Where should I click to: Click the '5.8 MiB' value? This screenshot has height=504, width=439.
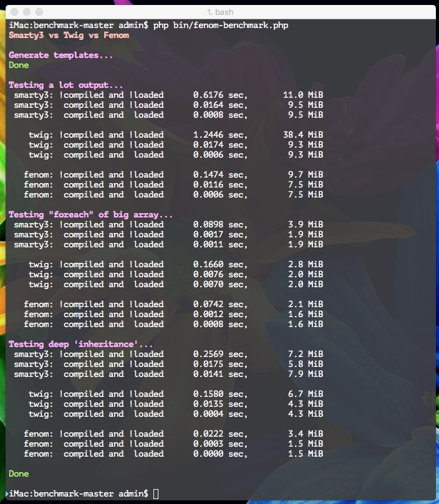click(x=306, y=364)
